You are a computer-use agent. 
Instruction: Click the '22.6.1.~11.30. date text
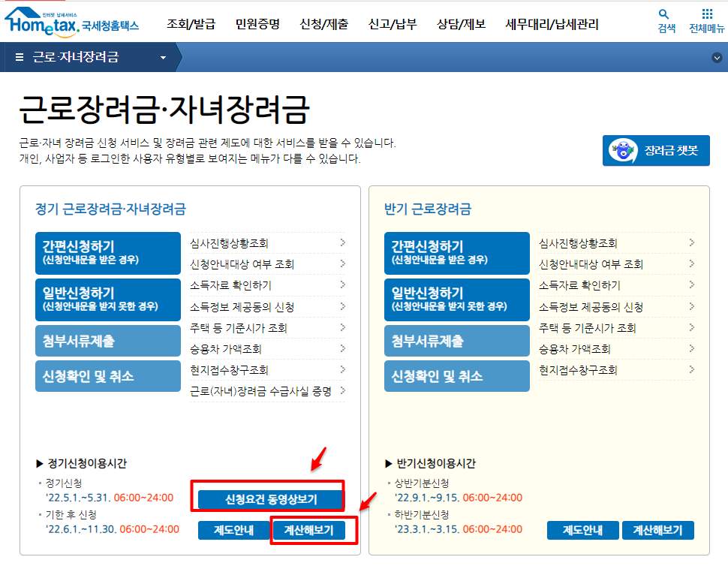click(81, 529)
